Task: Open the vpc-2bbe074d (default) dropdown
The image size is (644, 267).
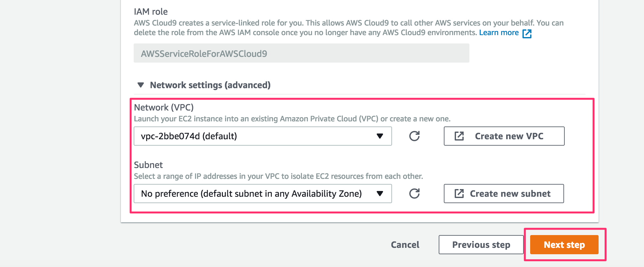Action: click(263, 136)
